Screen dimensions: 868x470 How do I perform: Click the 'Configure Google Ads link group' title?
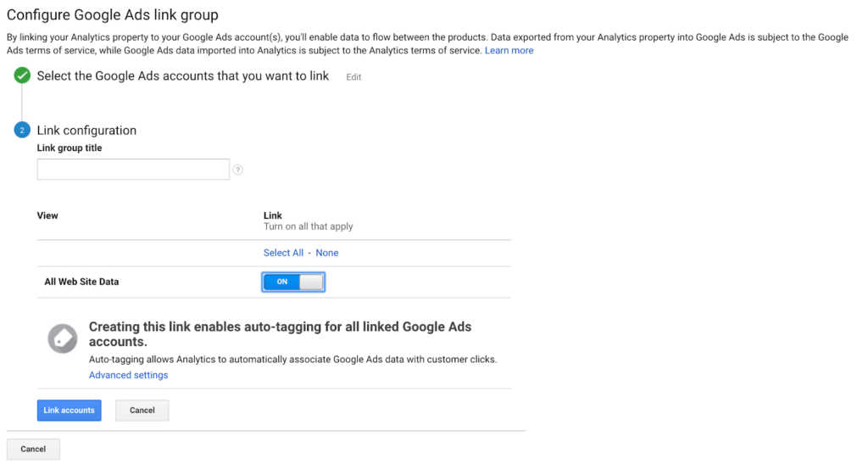113,15
